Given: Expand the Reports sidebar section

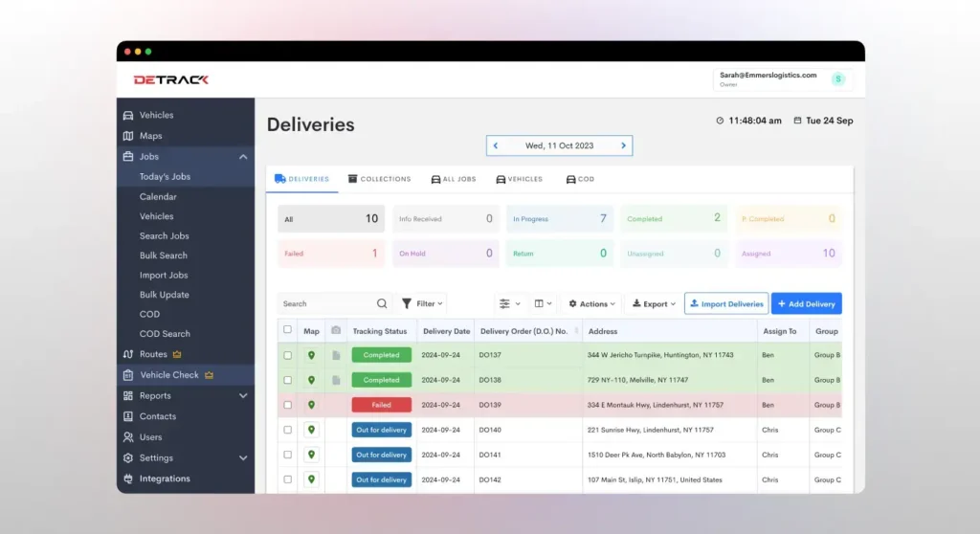Looking at the screenshot, I should [x=243, y=396].
